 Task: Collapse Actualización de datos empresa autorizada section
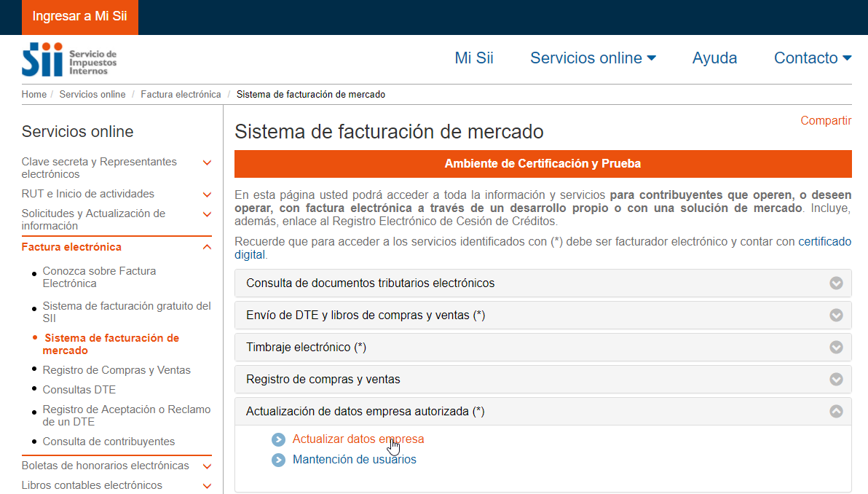click(836, 412)
